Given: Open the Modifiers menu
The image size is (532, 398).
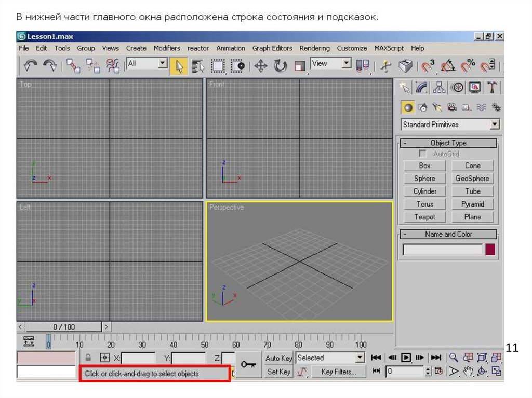Looking at the screenshot, I should [x=167, y=48].
